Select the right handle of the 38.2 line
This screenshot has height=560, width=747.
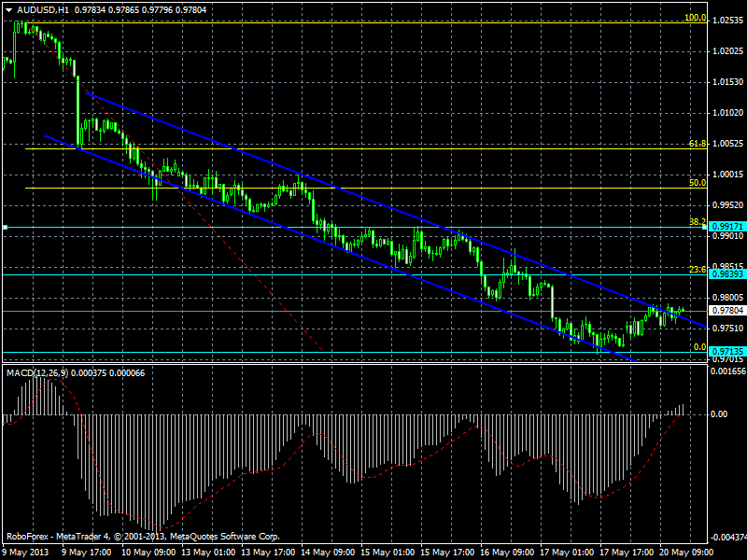click(705, 228)
